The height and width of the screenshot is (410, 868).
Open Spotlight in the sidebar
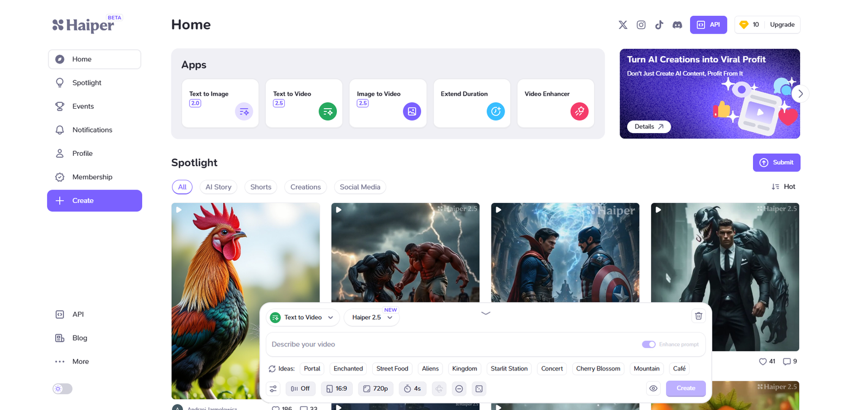tap(87, 83)
